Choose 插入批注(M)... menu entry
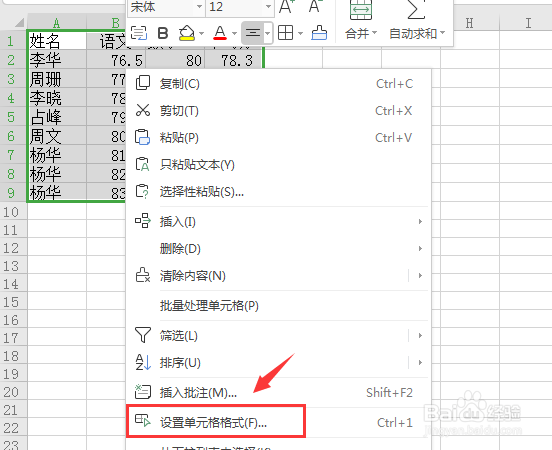The image size is (552, 450). (x=278, y=392)
